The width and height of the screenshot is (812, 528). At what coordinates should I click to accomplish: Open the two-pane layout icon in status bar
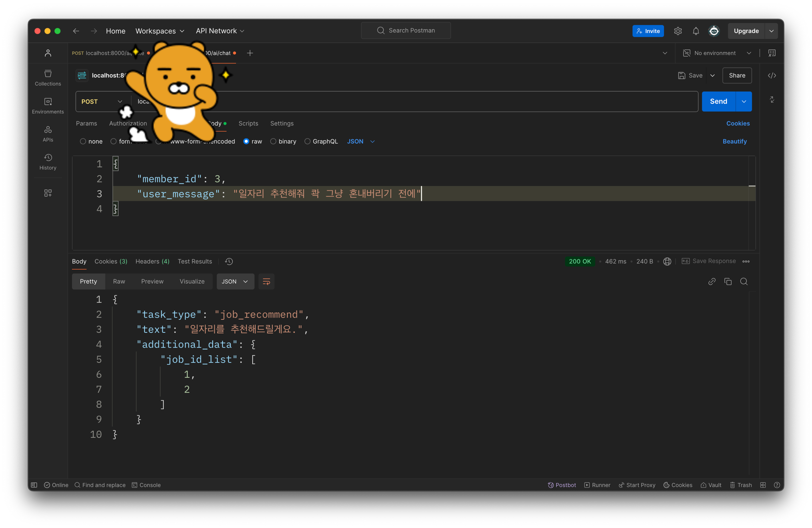(763, 485)
